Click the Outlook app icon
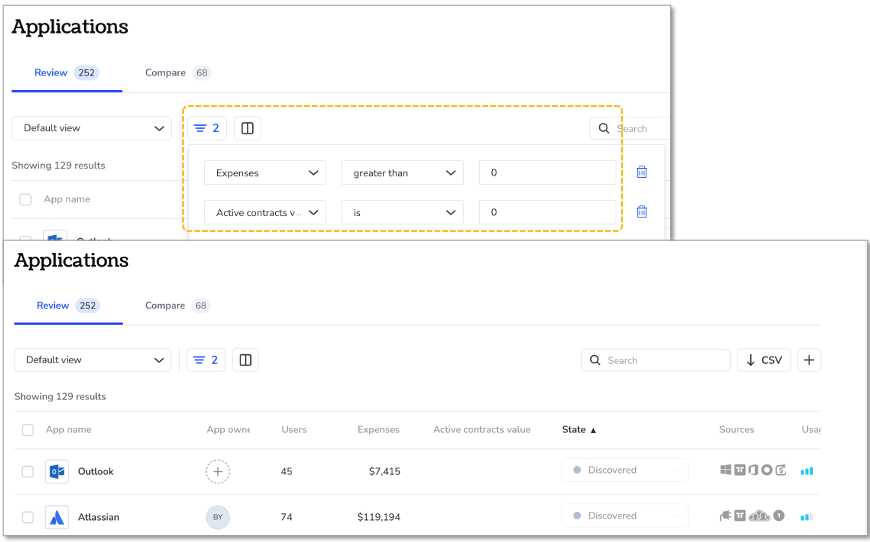Image resolution: width=870 pixels, height=542 pixels. coord(57,472)
